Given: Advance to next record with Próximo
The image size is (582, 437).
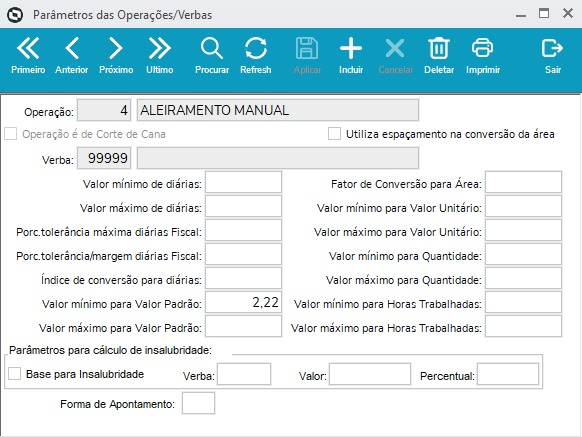Looking at the screenshot, I should click(x=116, y=55).
